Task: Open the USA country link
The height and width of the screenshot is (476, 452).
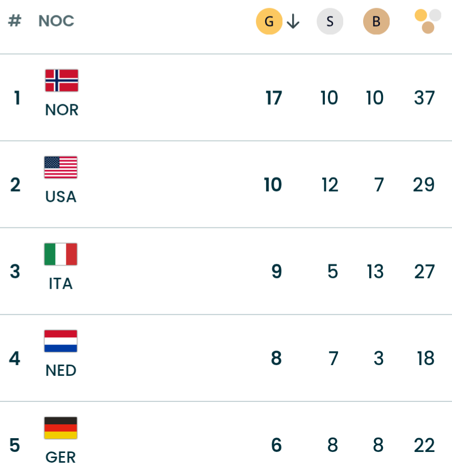Action: (61, 197)
